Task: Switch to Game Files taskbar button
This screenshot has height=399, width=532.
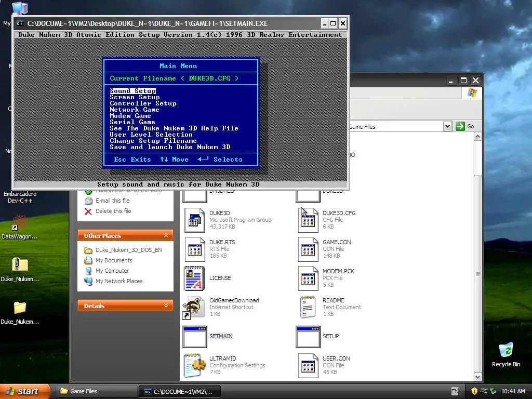Action: [96, 392]
